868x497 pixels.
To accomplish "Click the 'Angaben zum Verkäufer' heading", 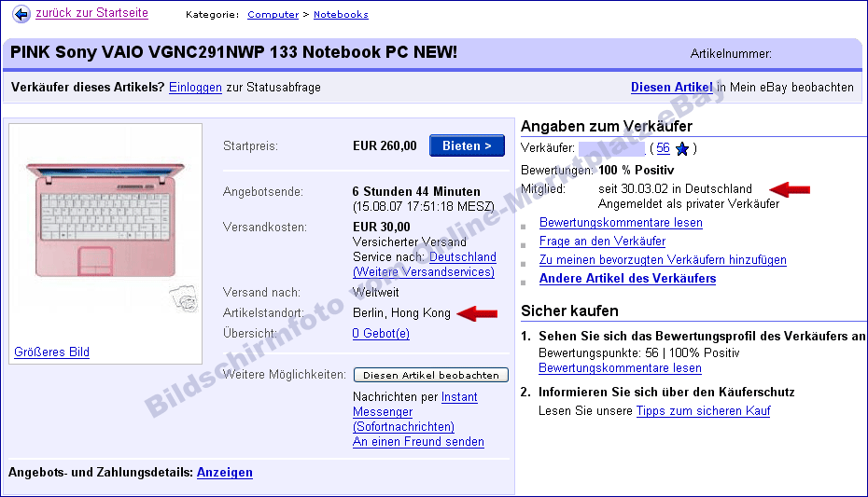I will pos(607,127).
